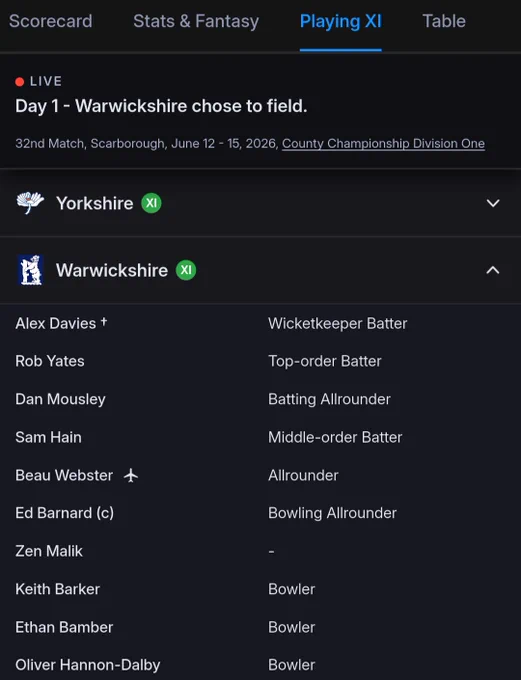Click the Yorkshire white rose team logo
Screen dimensions: 521x680
[30, 203]
